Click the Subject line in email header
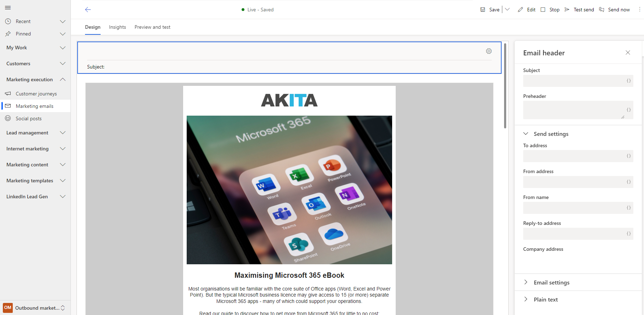The width and height of the screenshot is (644, 315). tap(96, 67)
